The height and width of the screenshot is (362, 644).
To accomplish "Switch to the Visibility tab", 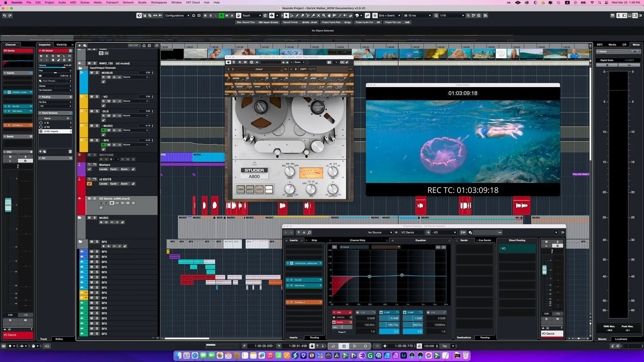I will [62, 45].
